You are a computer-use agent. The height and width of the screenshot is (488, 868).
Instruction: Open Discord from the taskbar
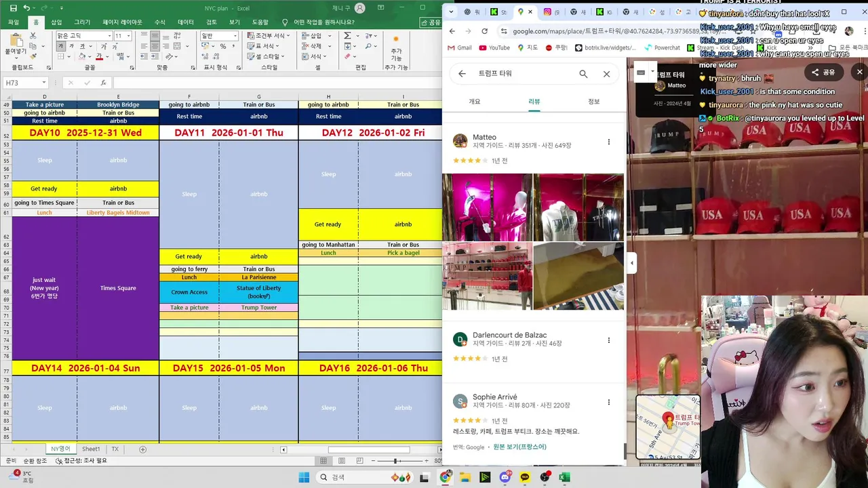[505, 477]
